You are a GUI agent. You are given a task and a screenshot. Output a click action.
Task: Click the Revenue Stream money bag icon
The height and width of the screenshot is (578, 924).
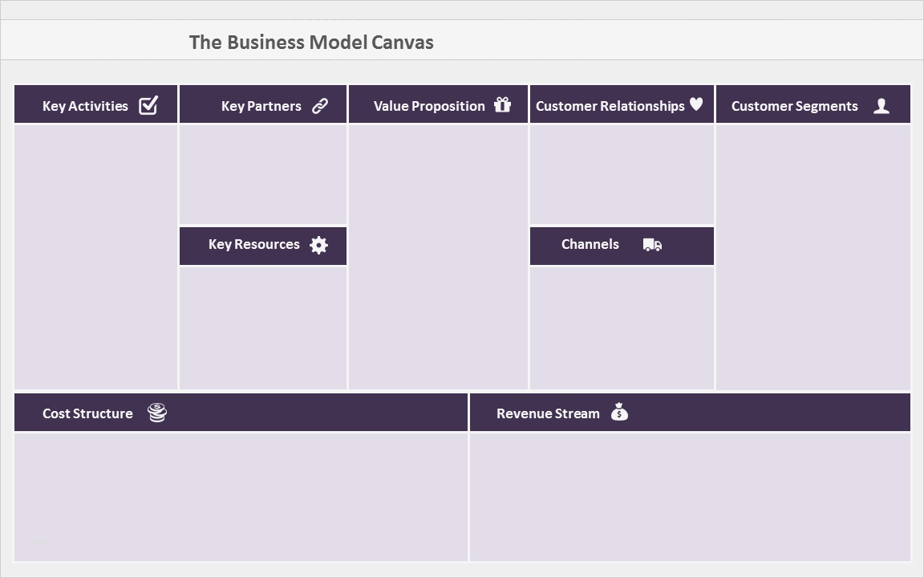[619, 412]
